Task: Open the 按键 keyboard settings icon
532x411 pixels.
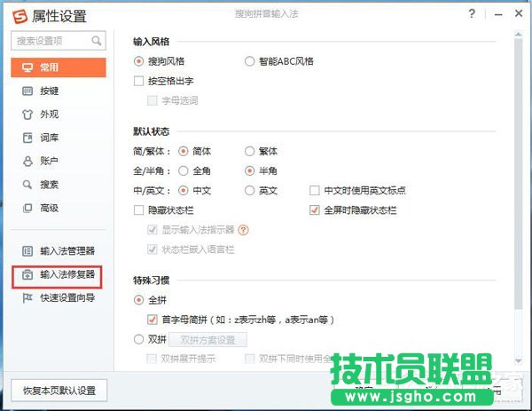Action: click(x=27, y=91)
